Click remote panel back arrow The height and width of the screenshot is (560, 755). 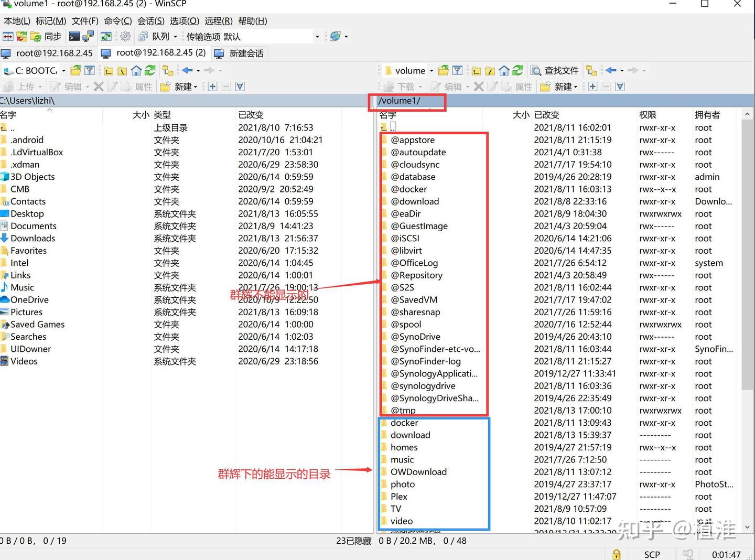(x=611, y=70)
